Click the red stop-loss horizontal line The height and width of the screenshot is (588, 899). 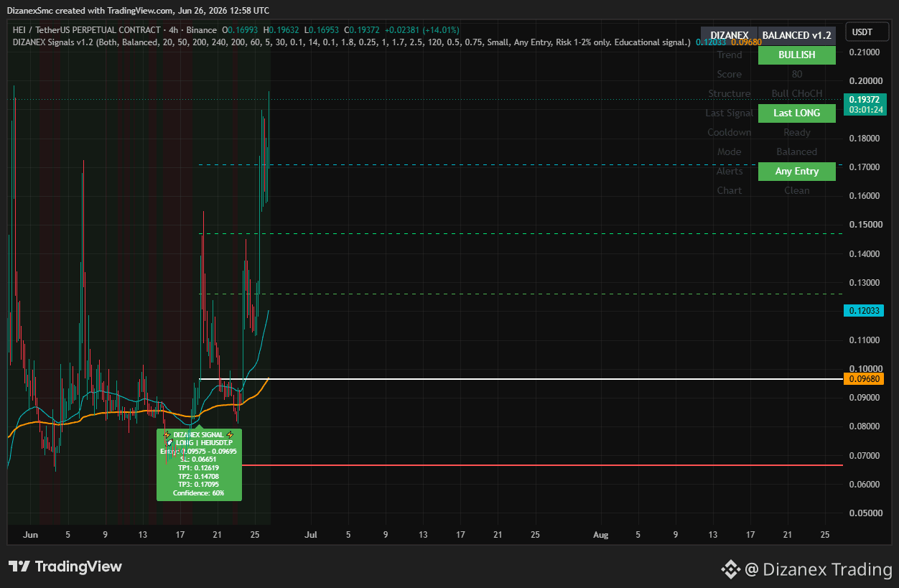pyautogui.click(x=542, y=465)
